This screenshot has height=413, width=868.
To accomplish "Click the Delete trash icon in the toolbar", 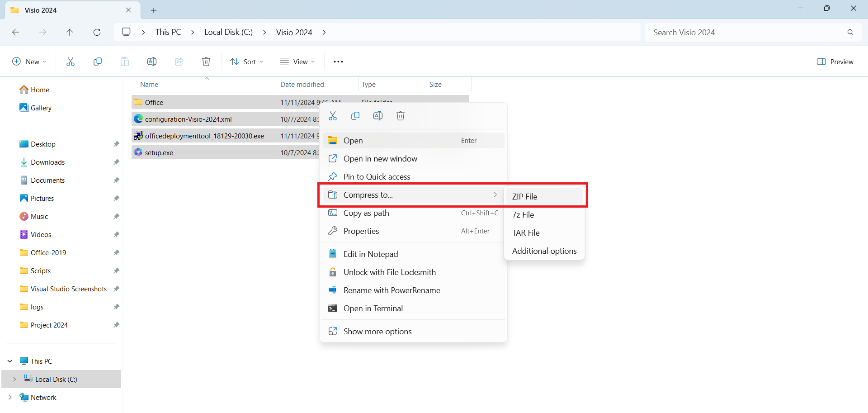I will click(x=206, y=62).
